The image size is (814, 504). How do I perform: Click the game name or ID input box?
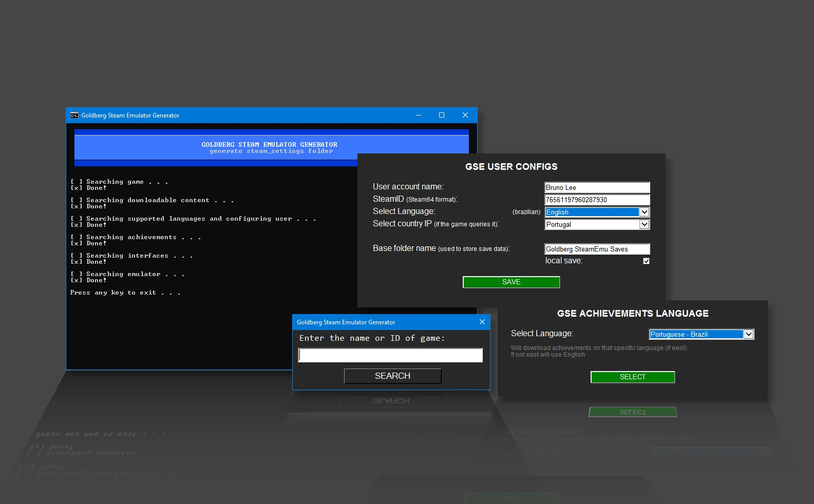[x=390, y=355]
